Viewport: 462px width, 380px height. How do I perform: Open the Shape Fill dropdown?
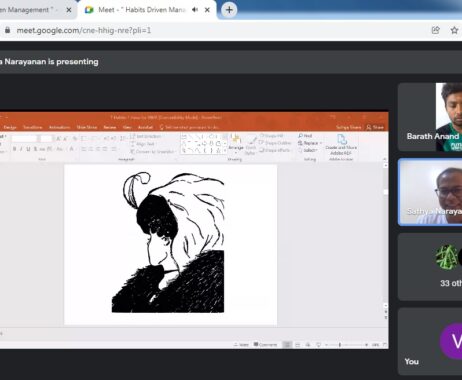tap(272, 136)
